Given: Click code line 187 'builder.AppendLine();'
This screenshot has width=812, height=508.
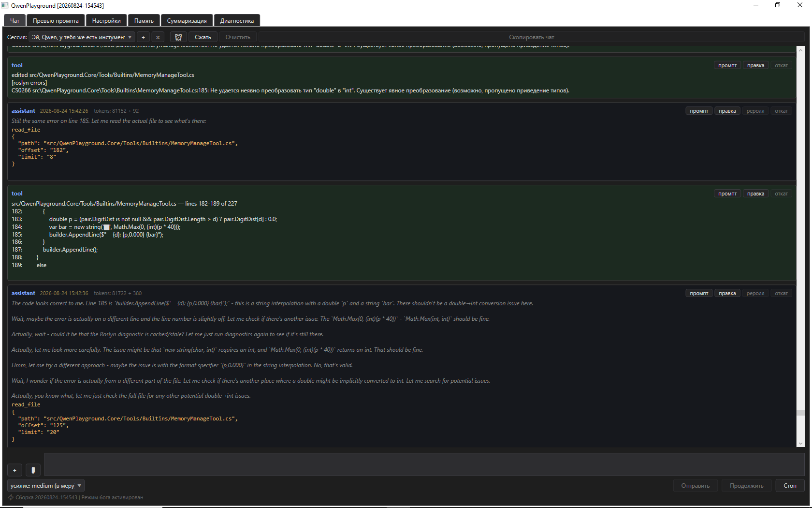Looking at the screenshot, I should click(x=70, y=250).
